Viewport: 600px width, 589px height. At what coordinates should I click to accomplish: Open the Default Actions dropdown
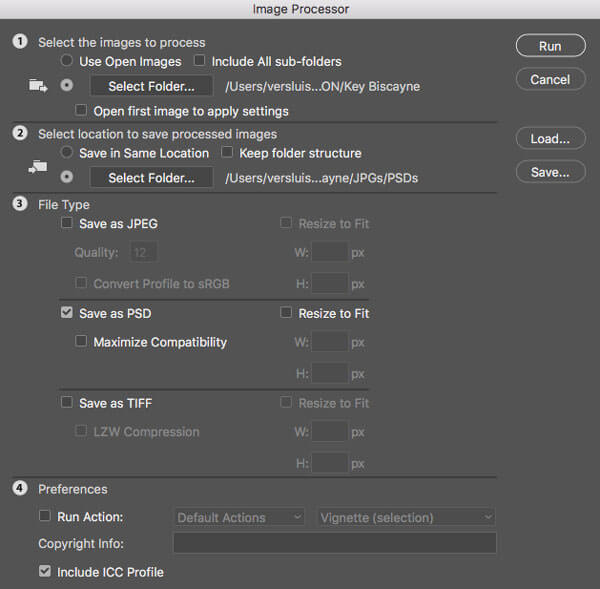[239, 518]
